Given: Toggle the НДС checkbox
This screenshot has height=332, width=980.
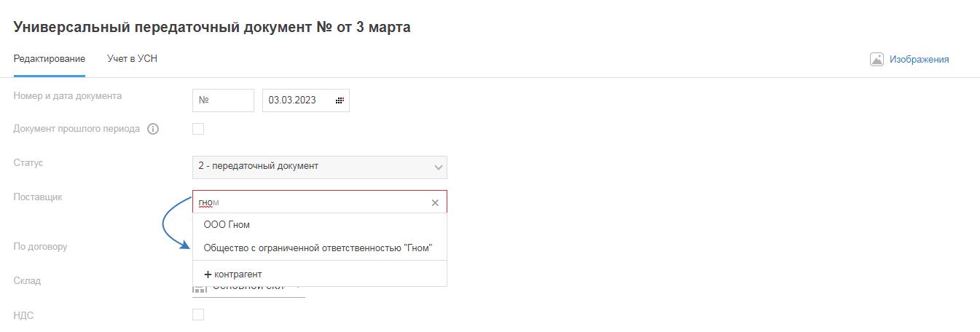Looking at the screenshot, I should 198,315.
